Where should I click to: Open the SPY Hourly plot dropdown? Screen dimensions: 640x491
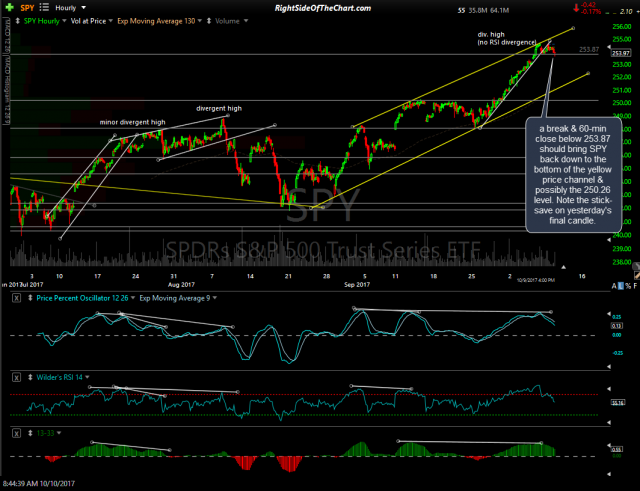(64, 21)
